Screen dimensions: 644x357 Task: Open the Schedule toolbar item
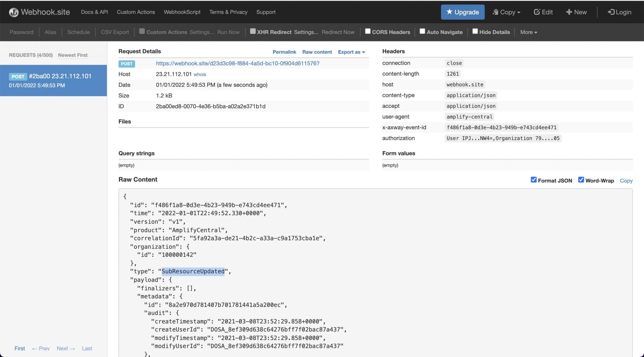78,32
